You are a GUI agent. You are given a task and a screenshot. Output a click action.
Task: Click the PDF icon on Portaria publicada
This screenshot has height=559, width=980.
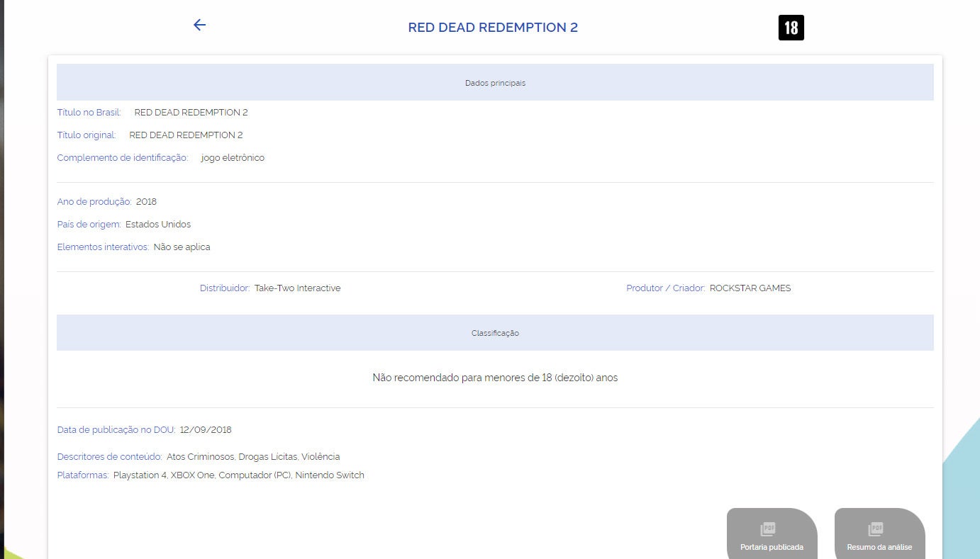[x=767, y=529]
